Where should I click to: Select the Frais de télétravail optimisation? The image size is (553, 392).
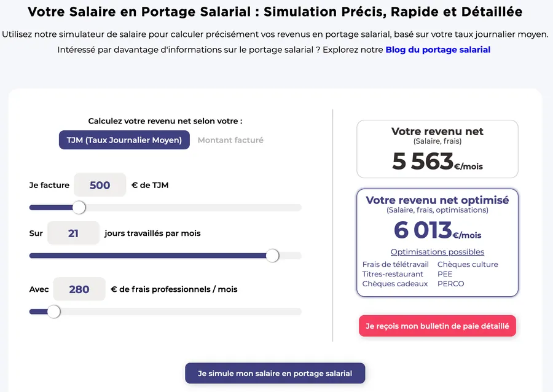tap(396, 264)
